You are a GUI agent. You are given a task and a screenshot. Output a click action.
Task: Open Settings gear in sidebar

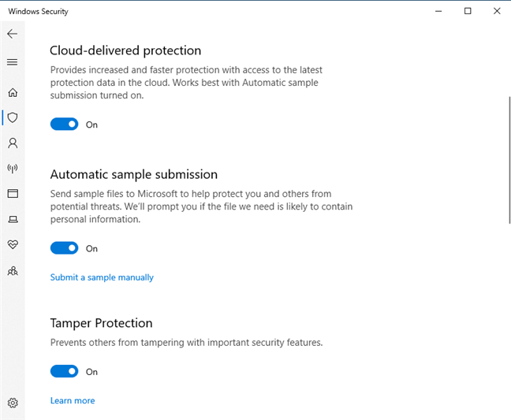coord(12,403)
